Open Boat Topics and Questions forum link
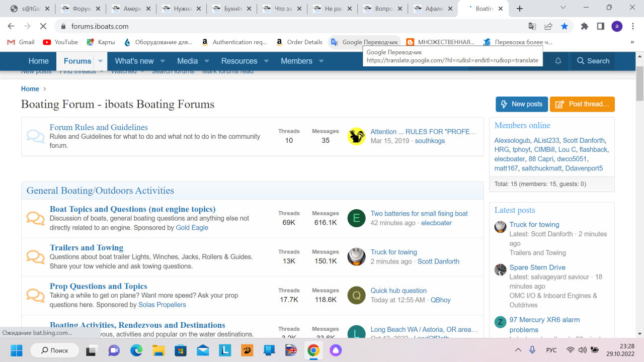Image resolution: width=644 pixels, height=362 pixels. point(132,209)
